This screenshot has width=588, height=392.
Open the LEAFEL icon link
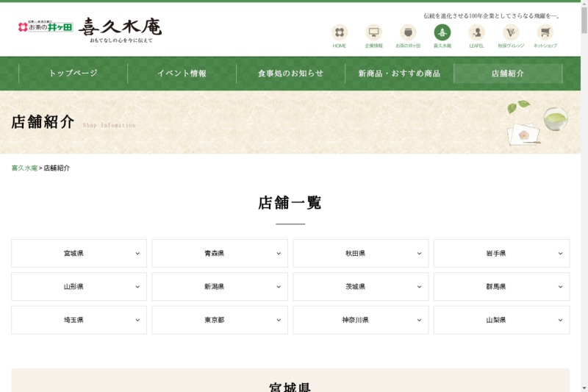click(x=476, y=33)
